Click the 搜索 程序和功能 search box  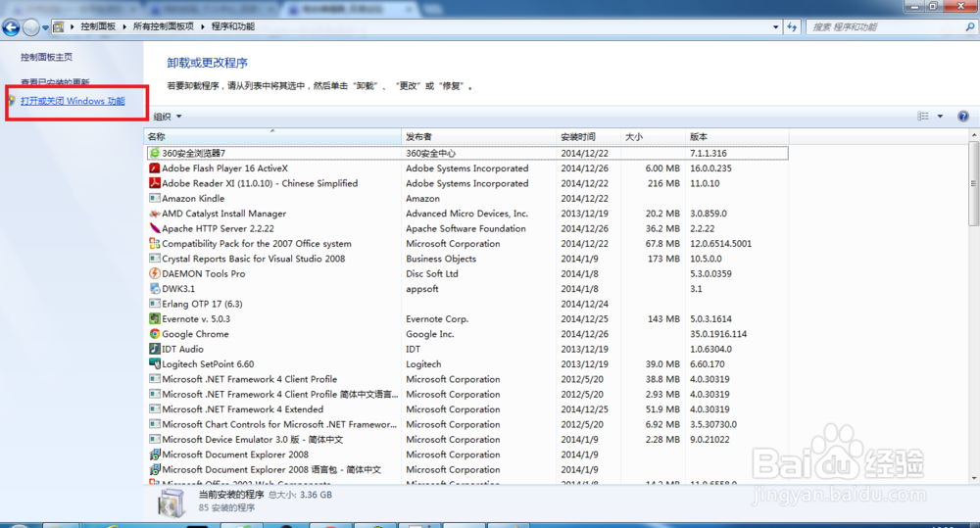pos(886,26)
